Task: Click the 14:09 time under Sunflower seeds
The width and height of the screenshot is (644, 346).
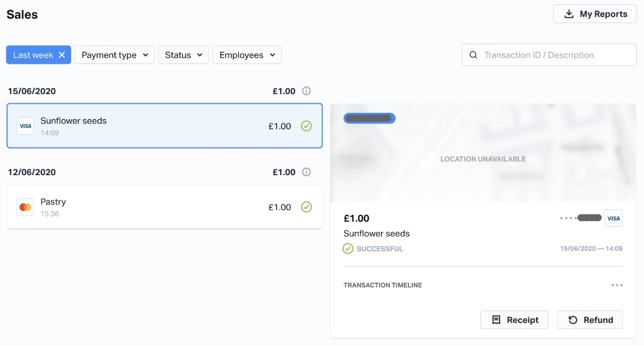Action: 50,133
